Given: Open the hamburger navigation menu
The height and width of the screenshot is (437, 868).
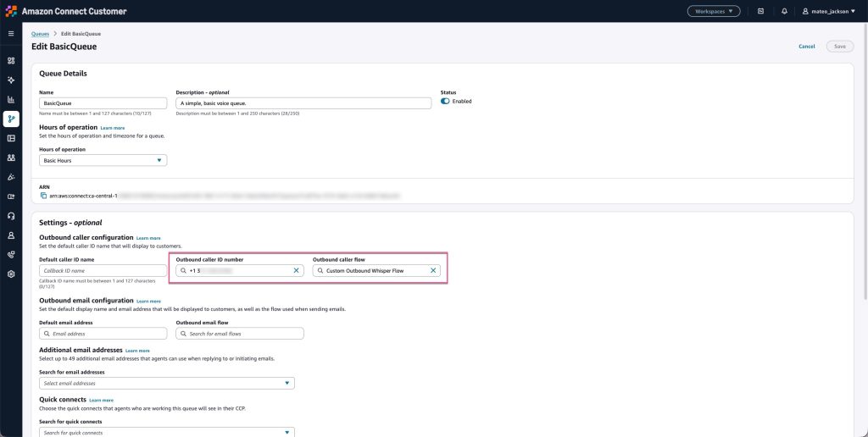Looking at the screenshot, I should [x=11, y=34].
